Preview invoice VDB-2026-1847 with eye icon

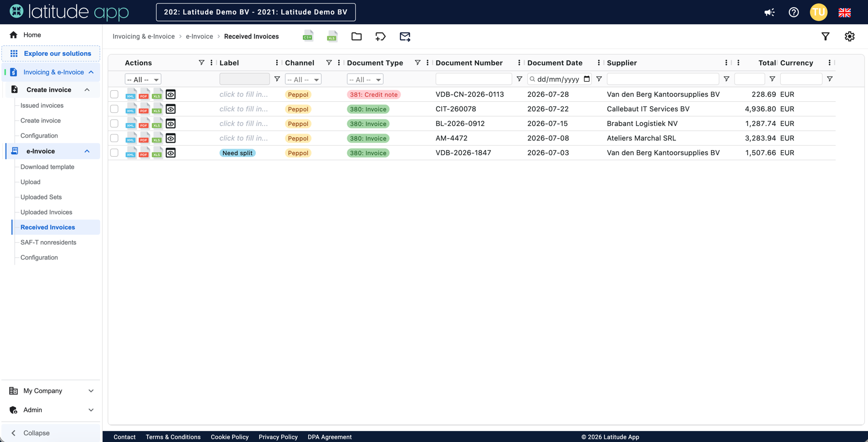click(171, 153)
